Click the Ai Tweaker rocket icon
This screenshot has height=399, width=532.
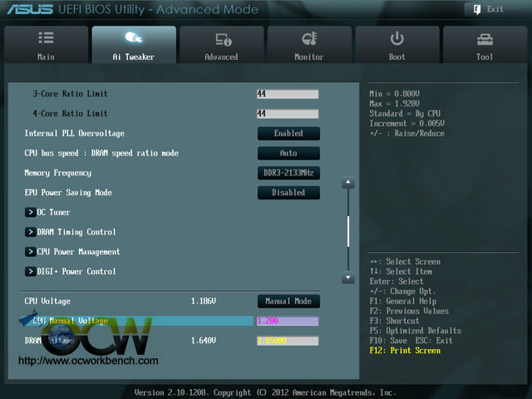click(134, 37)
